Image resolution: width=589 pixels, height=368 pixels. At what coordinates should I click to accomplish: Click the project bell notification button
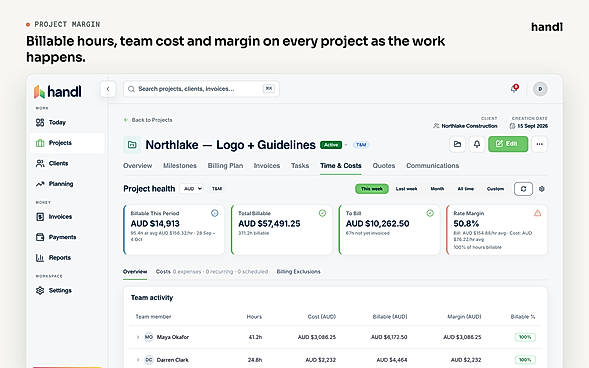pos(477,144)
